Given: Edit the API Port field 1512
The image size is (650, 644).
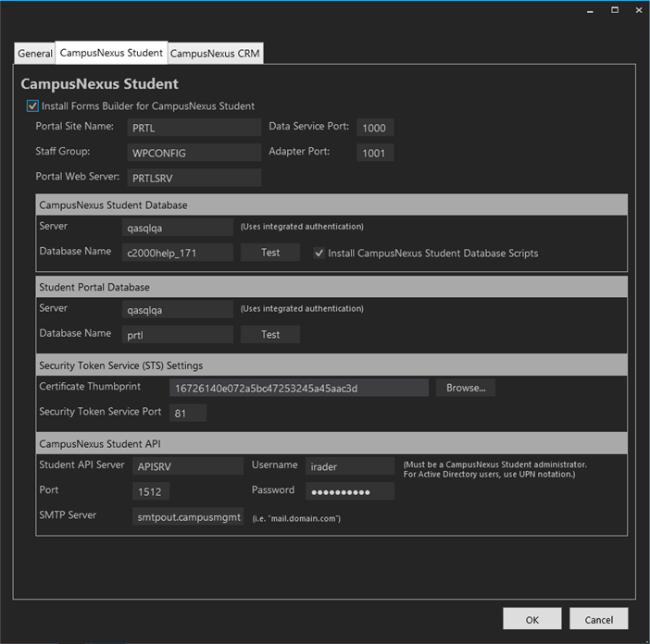Looking at the screenshot, I should click(x=151, y=491).
